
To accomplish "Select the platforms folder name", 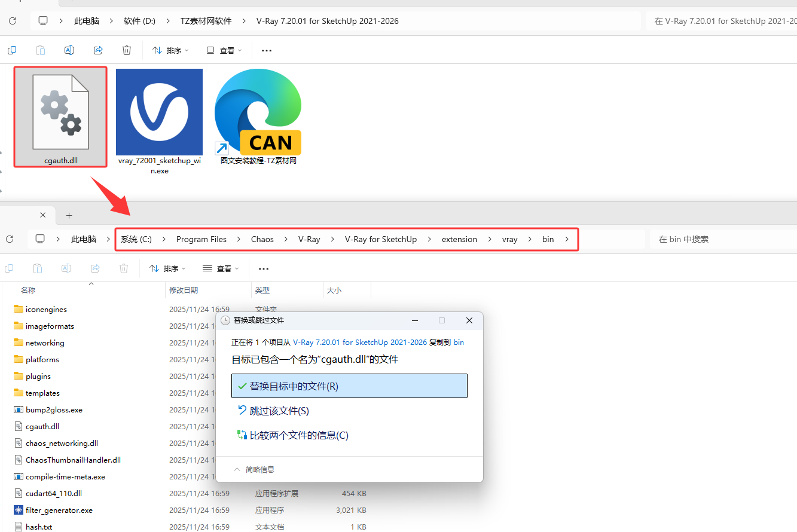I will (x=42, y=359).
